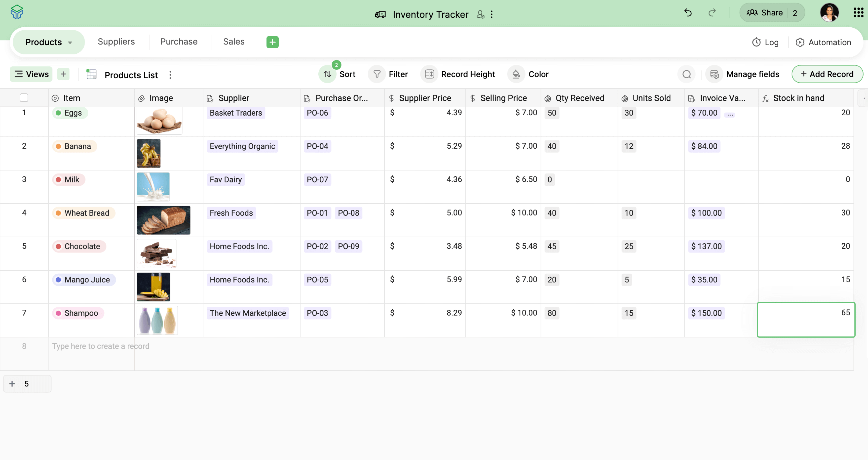This screenshot has height=460, width=868.
Task: Open Products List view options menu
Action: click(x=170, y=75)
